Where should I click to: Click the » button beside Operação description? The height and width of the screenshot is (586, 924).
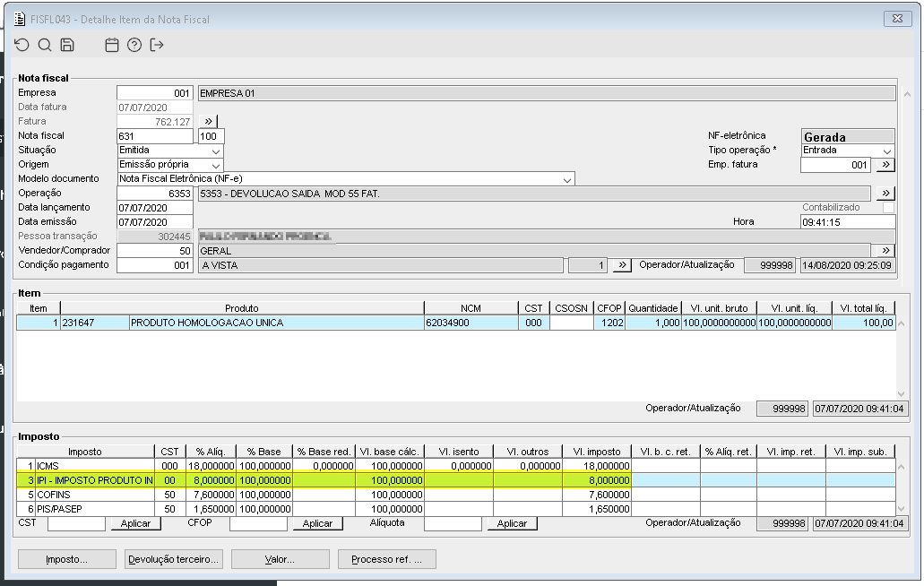[885, 194]
